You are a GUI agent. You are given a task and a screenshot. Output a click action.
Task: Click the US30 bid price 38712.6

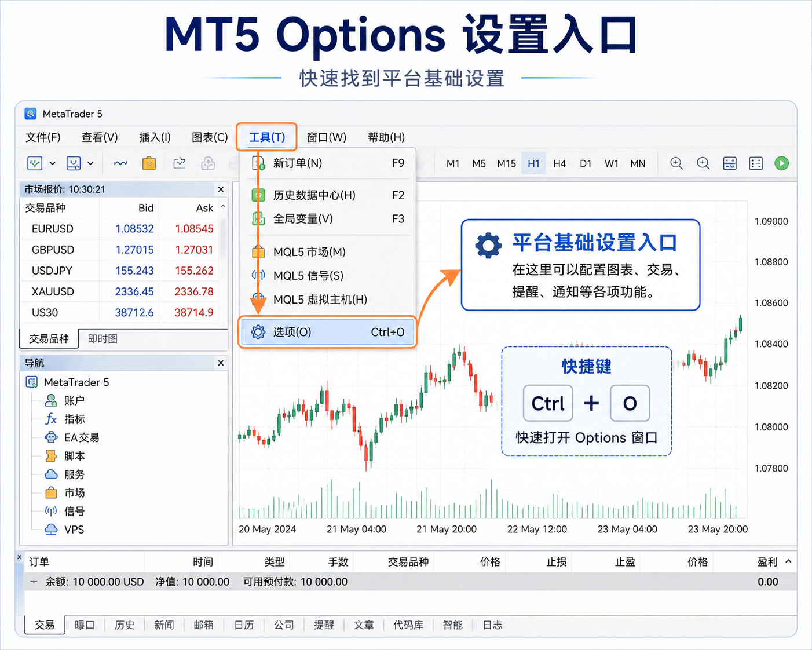pos(134,313)
